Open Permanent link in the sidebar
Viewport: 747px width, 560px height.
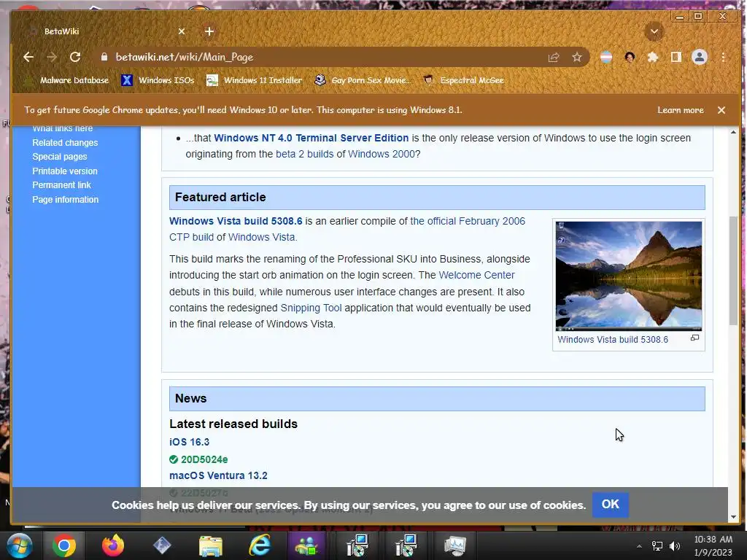click(x=61, y=184)
